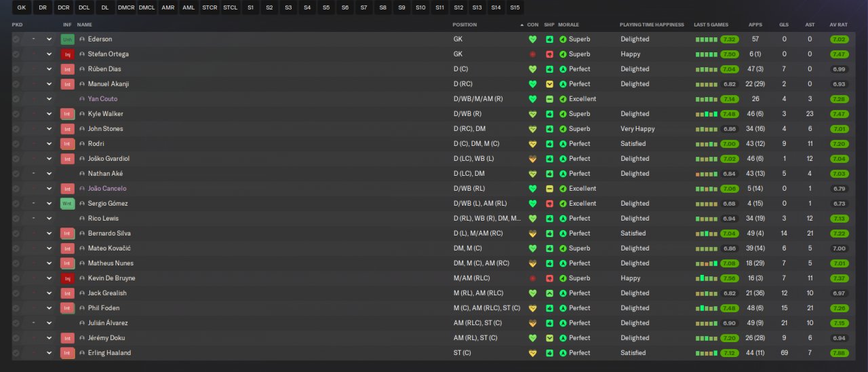The width and height of the screenshot is (868, 372).
Task: Open the position dropdown for Rico Lewis
Action: pos(49,219)
